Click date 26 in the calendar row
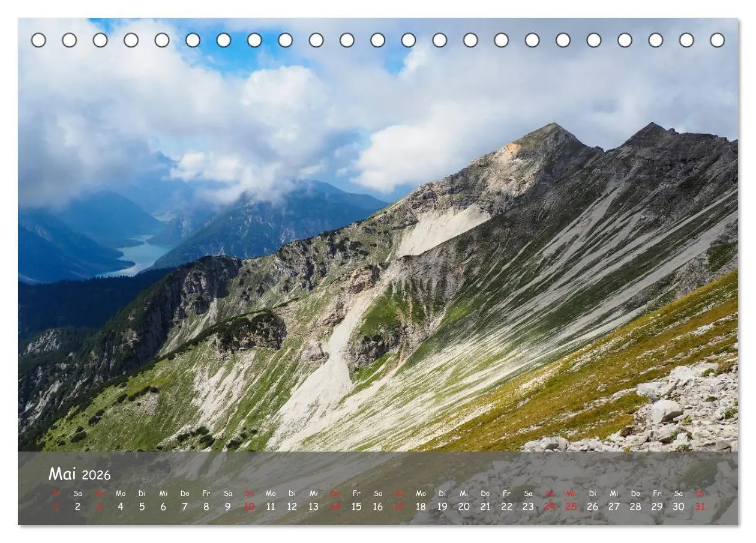The width and height of the screenshot is (756, 543). (592, 506)
